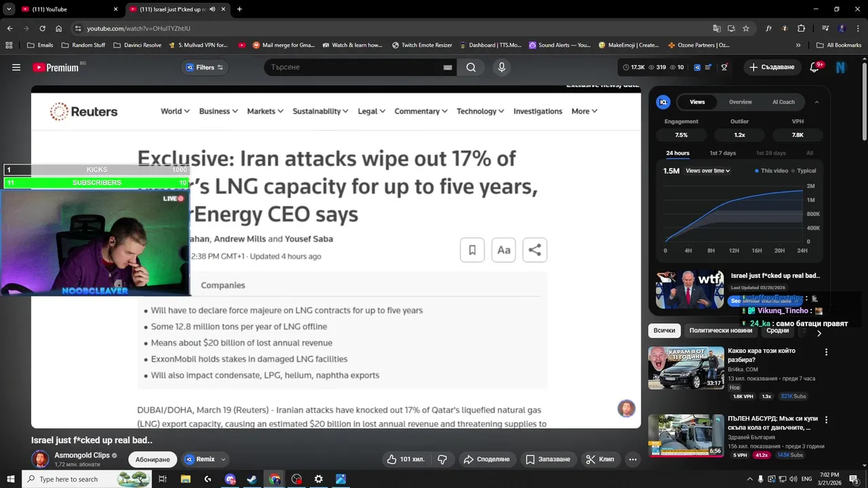The image size is (868, 488).
Task: Collapse the vidIQ panel with chevron
Action: click(x=816, y=102)
